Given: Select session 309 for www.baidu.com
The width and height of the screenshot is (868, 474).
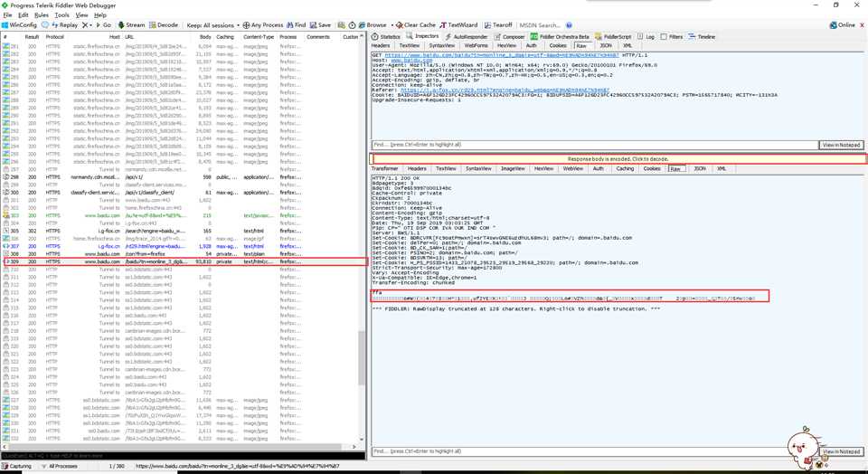Looking at the screenshot, I should (184, 261).
